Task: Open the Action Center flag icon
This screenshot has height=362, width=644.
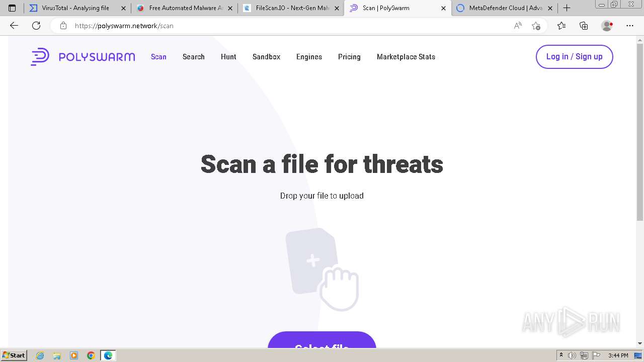Action: [596, 355]
